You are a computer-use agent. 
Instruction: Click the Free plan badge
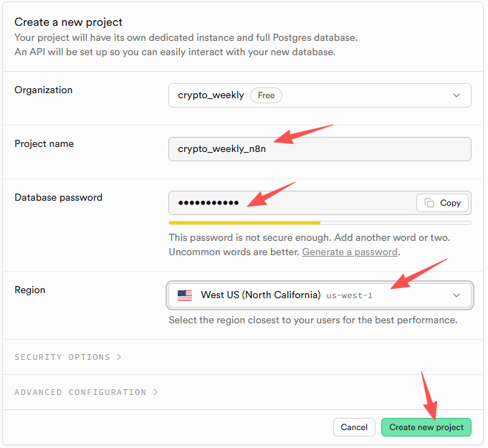click(266, 95)
